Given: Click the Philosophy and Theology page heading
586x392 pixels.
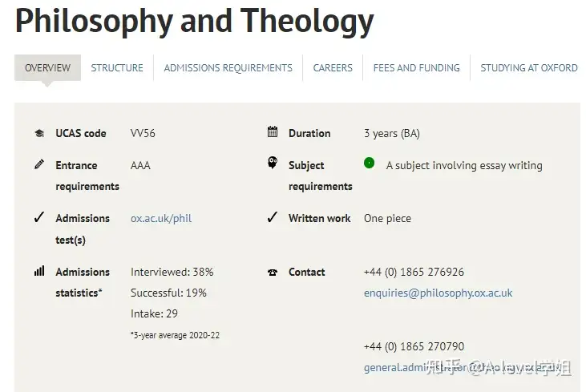Looking at the screenshot, I should click(194, 21).
